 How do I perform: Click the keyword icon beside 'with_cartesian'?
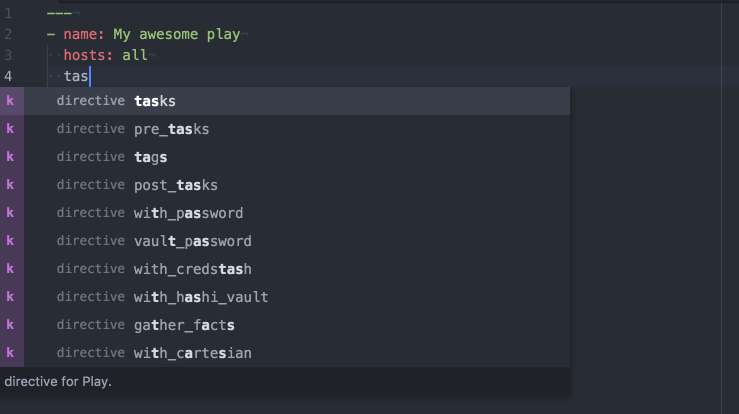12,353
